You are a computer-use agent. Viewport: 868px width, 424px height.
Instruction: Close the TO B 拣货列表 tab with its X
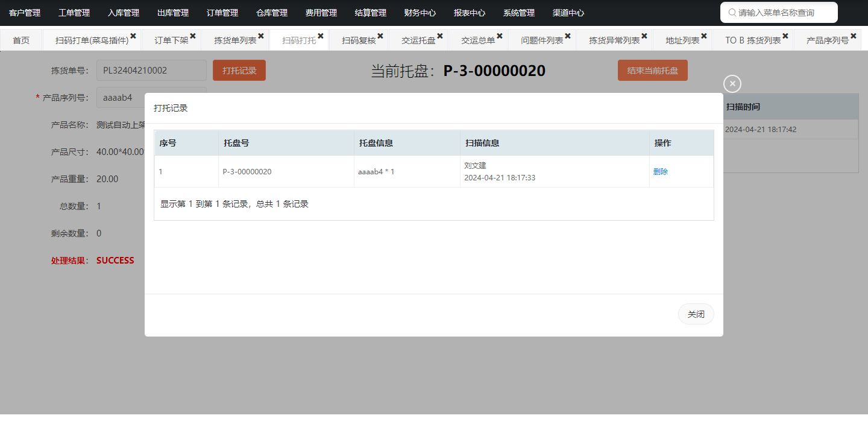click(785, 36)
